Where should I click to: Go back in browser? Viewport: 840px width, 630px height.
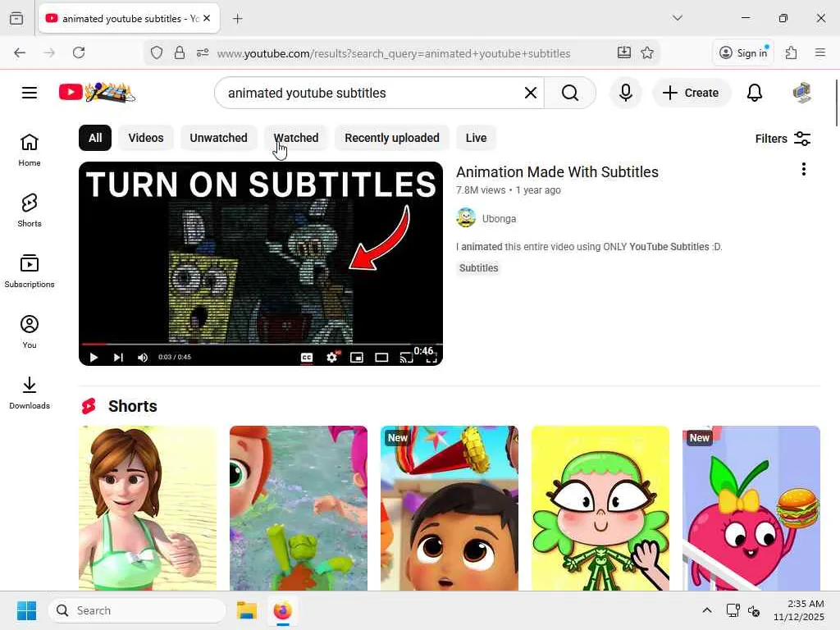pyautogui.click(x=20, y=52)
